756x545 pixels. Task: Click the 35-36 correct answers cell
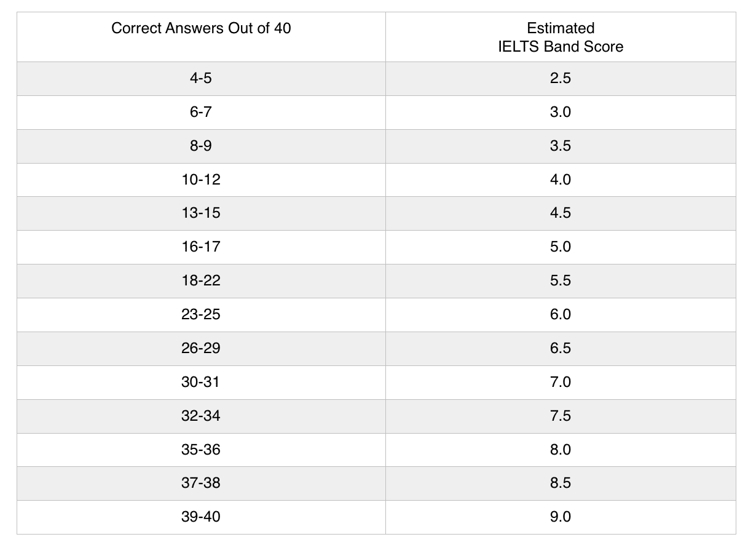[x=201, y=450]
